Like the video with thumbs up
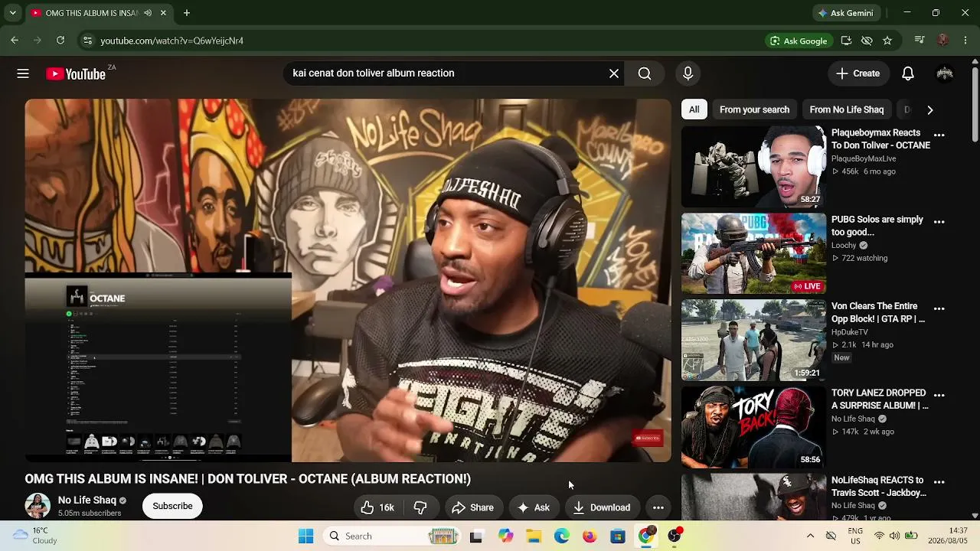980x551 pixels. coord(377,507)
